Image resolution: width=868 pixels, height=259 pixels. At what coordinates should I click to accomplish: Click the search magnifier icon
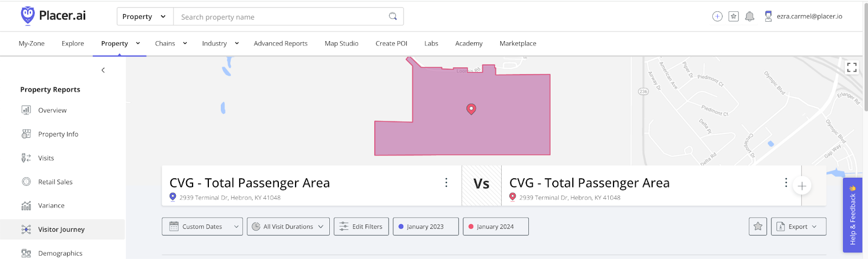[393, 16]
